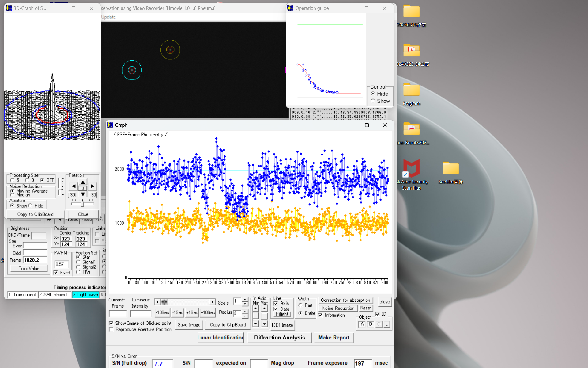Reset rotation with center 0 button
Screen dimensions: 588x368
click(83, 188)
